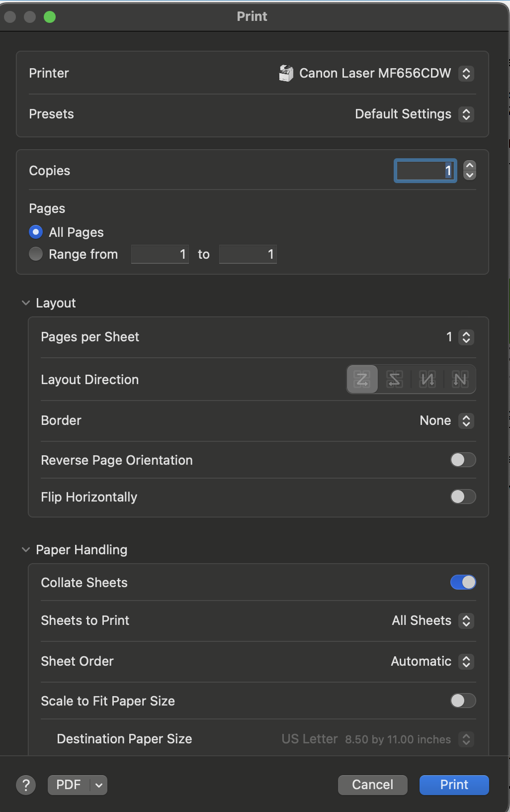This screenshot has width=510, height=812.
Task: Click the Copies number field
Action: point(425,171)
